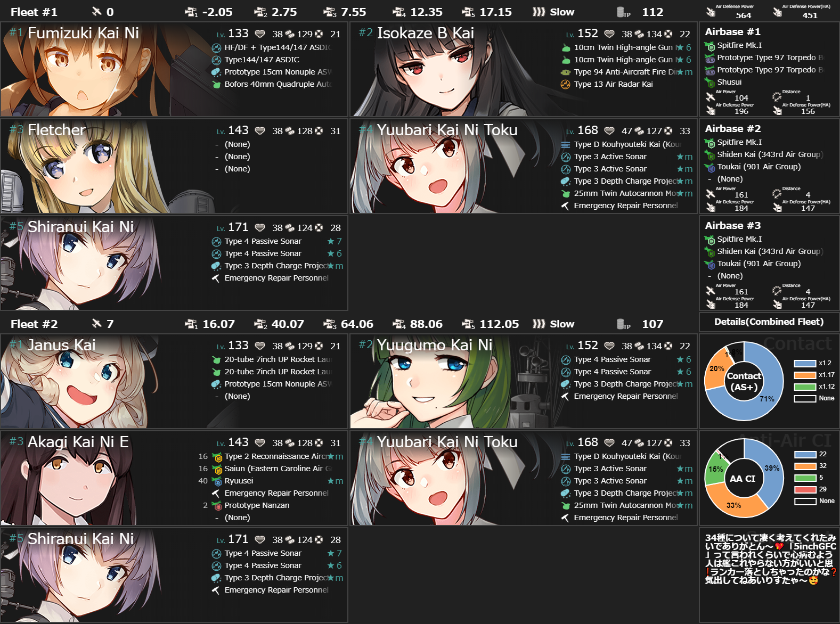Click the blue 22 swatch in AA CI legend
This screenshot has height=624, width=840.
(805, 455)
